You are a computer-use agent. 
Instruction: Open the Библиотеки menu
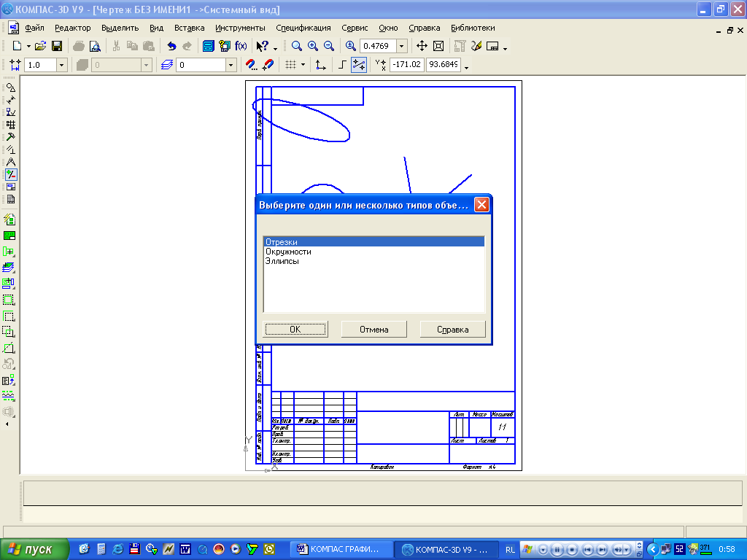473,28
